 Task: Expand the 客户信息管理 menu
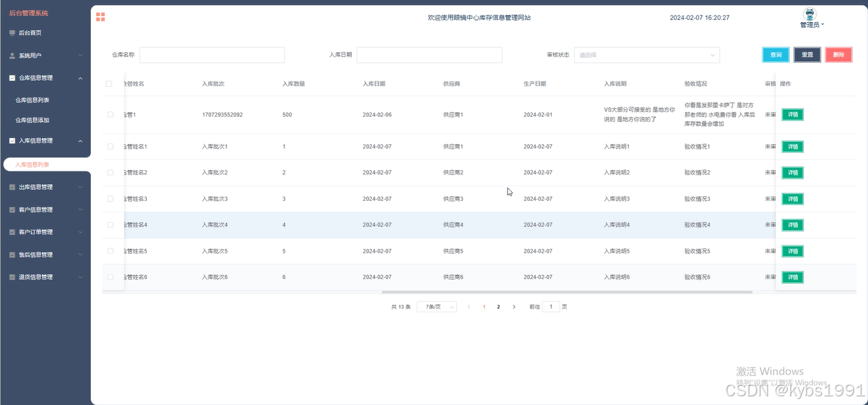[x=81, y=210]
